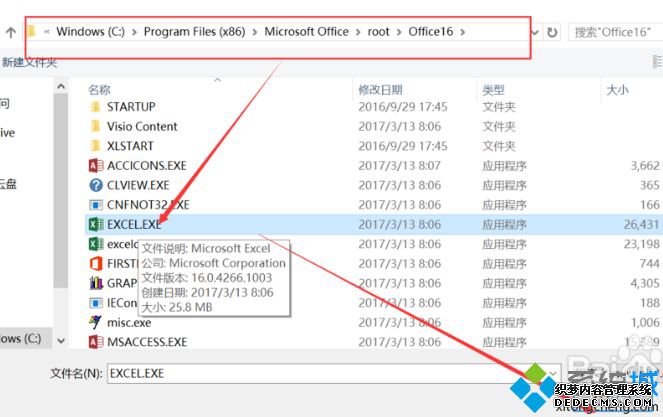Image resolution: width=663 pixels, height=417 pixels.
Task: Select Office16 breadcrumb segment
Action: (x=430, y=32)
